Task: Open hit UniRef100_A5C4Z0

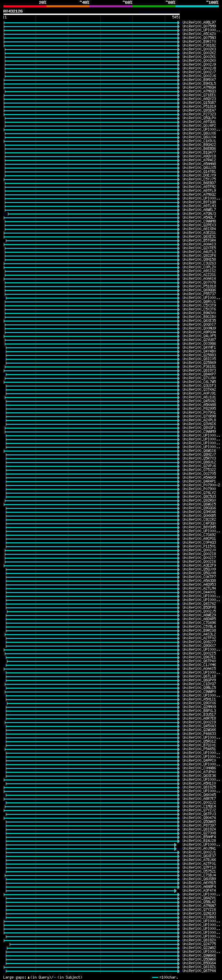Action: click(199, 34)
